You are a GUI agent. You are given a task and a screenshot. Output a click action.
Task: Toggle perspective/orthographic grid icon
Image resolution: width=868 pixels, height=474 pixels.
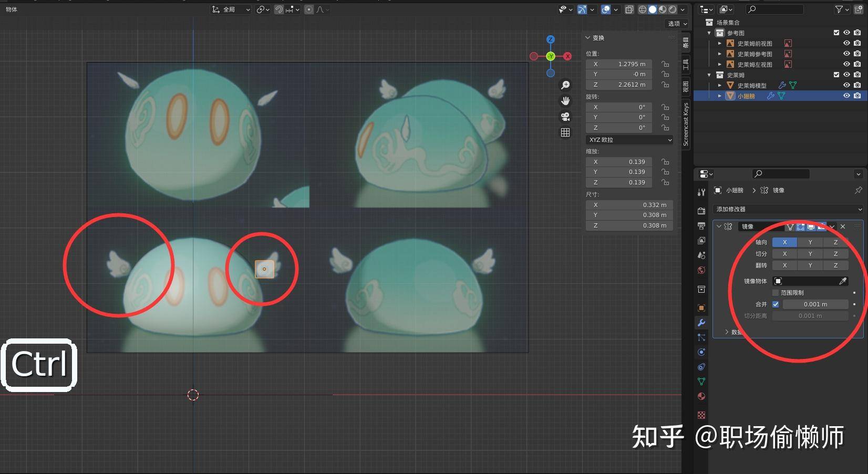pos(565,132)
